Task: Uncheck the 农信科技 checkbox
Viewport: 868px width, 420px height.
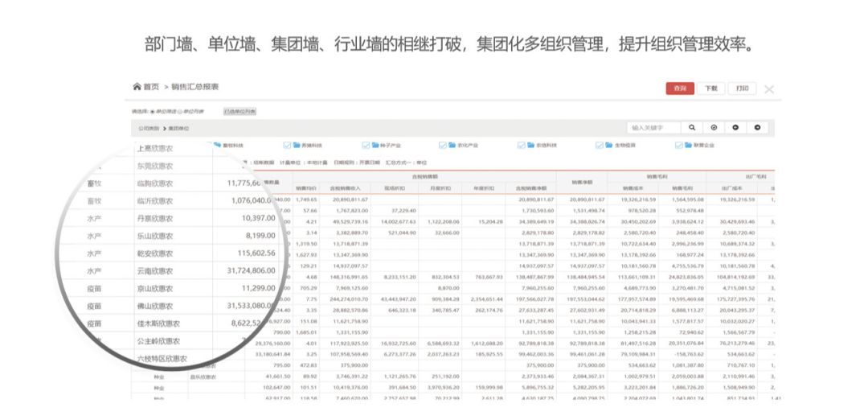Action: tap(522, 145)
